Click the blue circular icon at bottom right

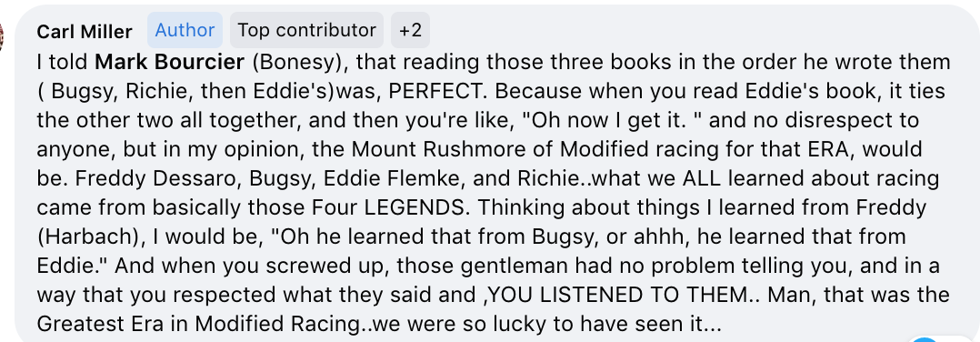coord(924,339)
